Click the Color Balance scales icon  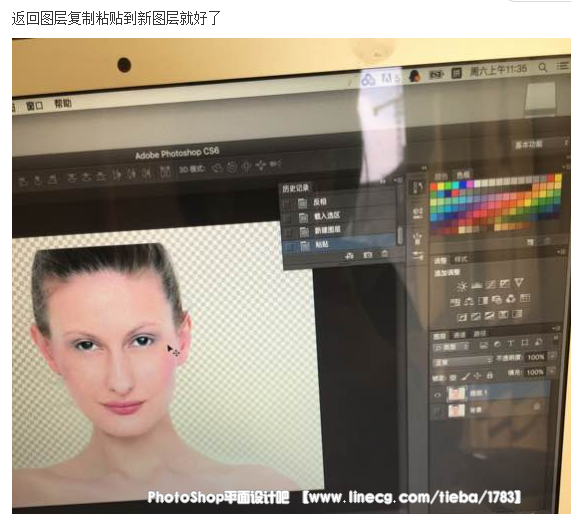469,301
